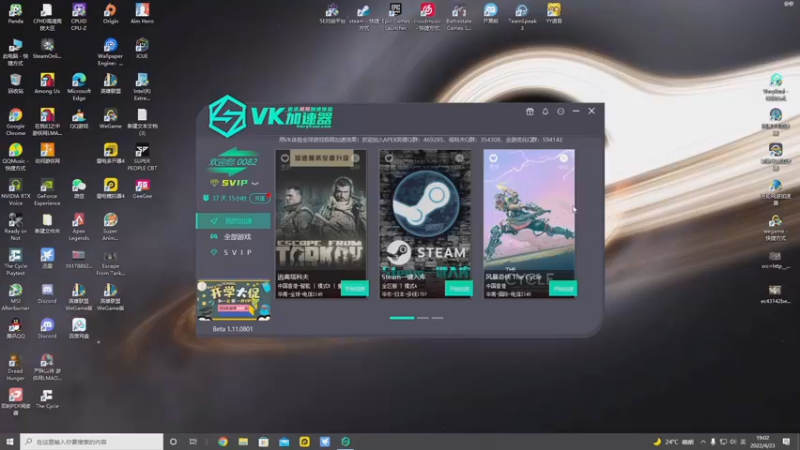Open the SUPER PEOPLE CBT desktop shortcut

pos(142,157)
